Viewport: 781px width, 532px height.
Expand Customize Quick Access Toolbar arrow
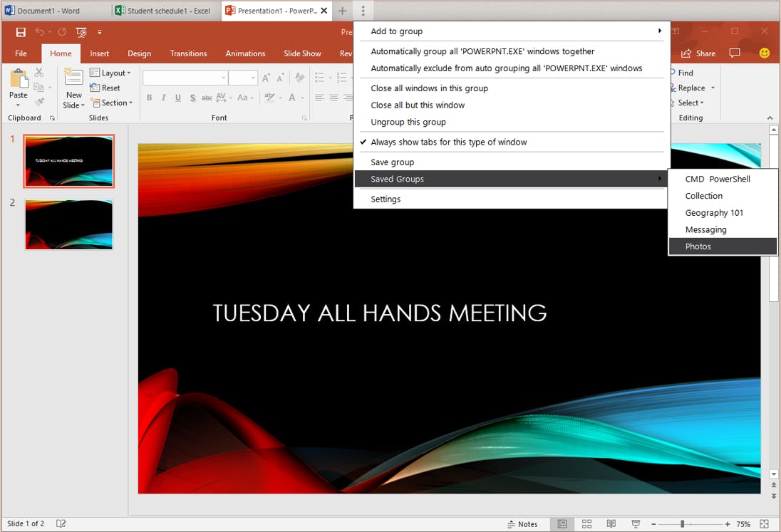[x=100, y=32]
